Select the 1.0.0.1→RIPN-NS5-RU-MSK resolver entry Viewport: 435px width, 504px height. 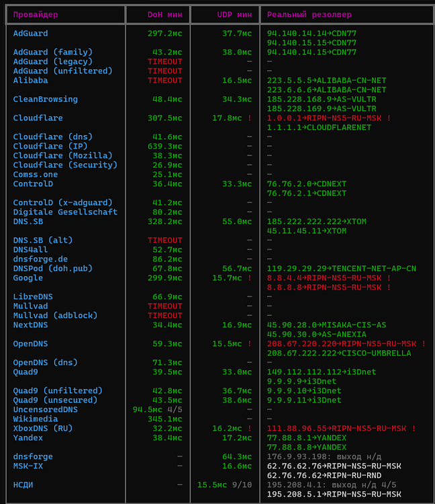(x=324, y=118)
